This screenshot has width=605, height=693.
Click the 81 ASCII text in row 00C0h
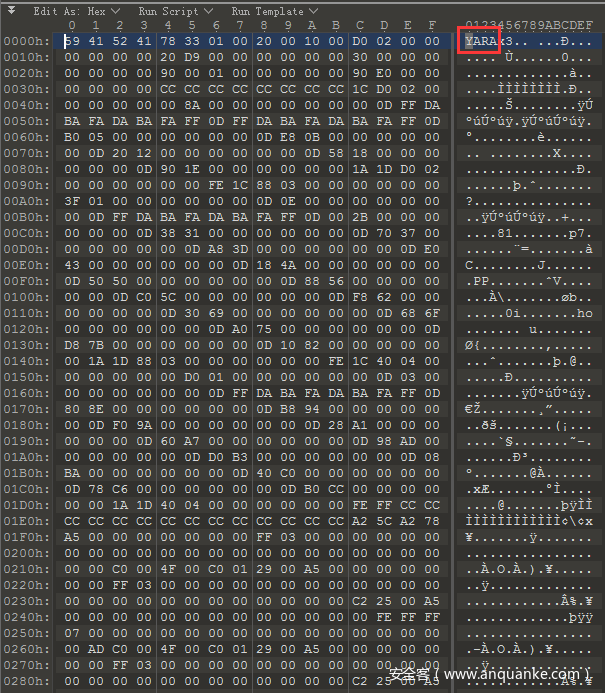pyautogui.click(x=505, y=233)
